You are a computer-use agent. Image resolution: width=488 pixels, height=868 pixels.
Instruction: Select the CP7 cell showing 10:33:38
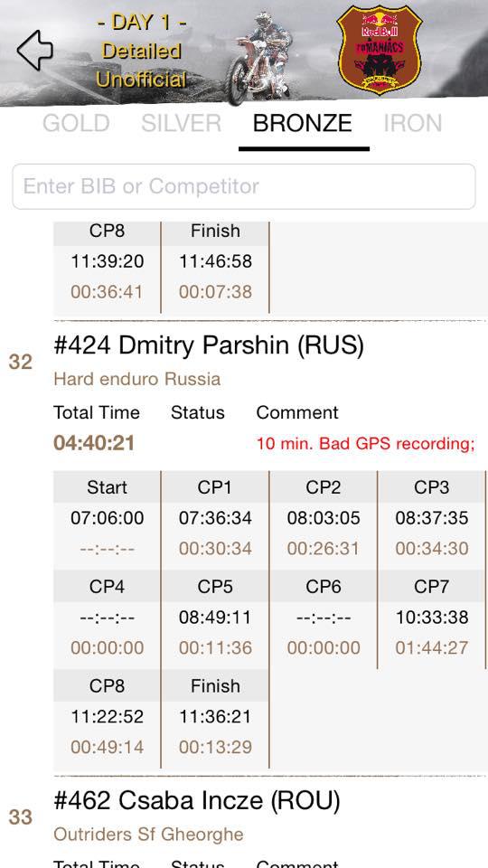[432, 618]
